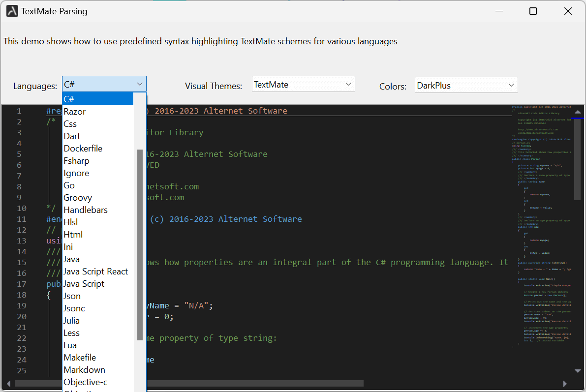Click the code minimap preview

click(x=542, y=227)
